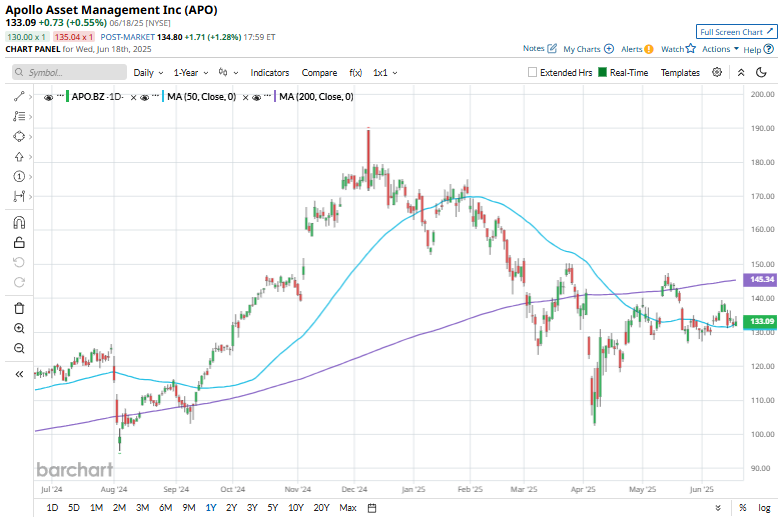Select the 6M time range
780x522 pixels.
[x=165, y=508]
